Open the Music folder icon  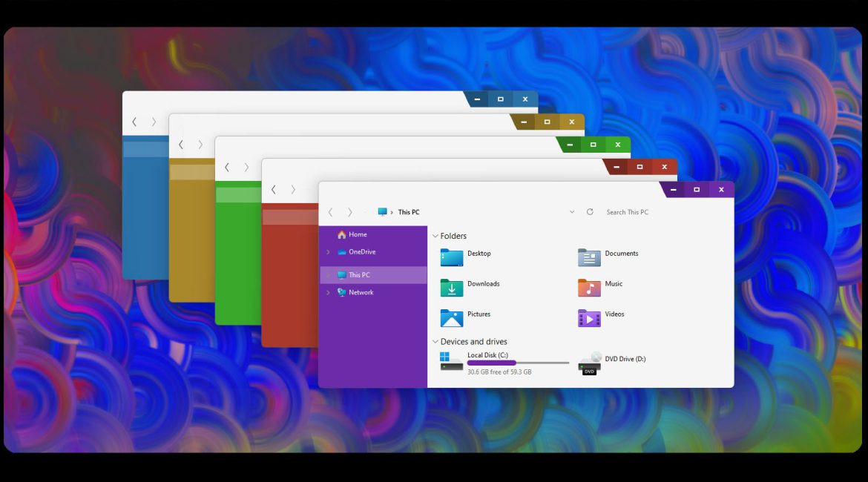589,288
